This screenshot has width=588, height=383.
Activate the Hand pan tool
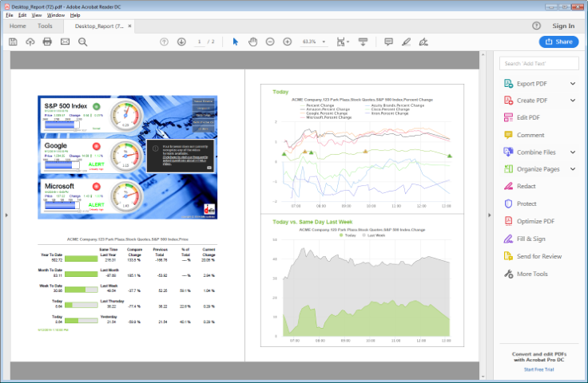(253, 41)
